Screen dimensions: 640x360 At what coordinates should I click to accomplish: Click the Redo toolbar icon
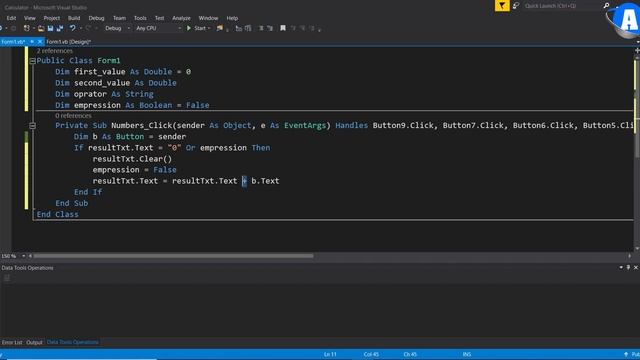[88, 28]
